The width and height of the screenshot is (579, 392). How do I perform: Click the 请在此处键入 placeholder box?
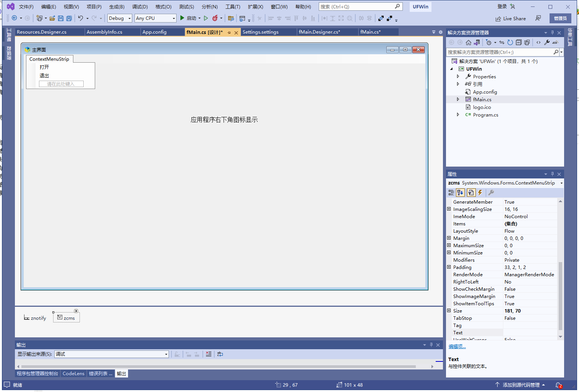click(61, 84)
